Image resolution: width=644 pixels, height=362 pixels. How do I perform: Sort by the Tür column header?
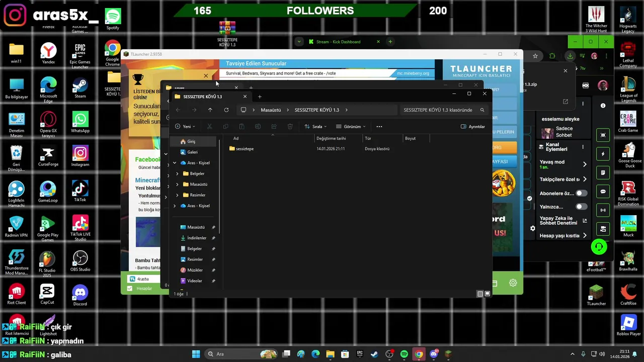[x=382, y=138]
